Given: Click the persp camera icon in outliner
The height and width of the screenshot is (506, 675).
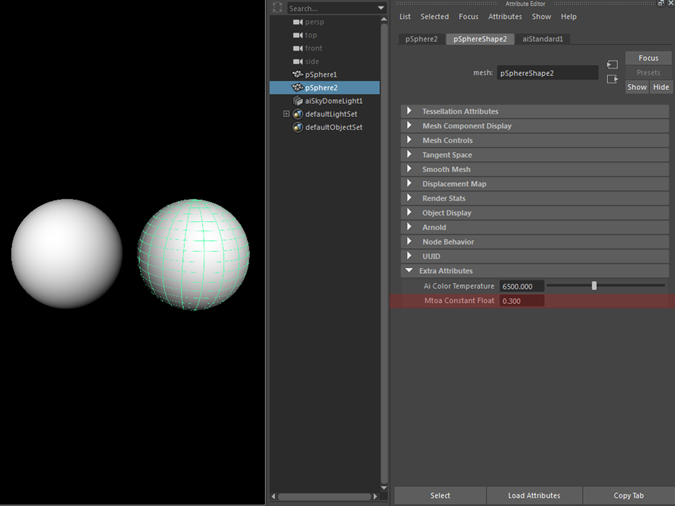Looking at the screenshot, I should [297, 22].
